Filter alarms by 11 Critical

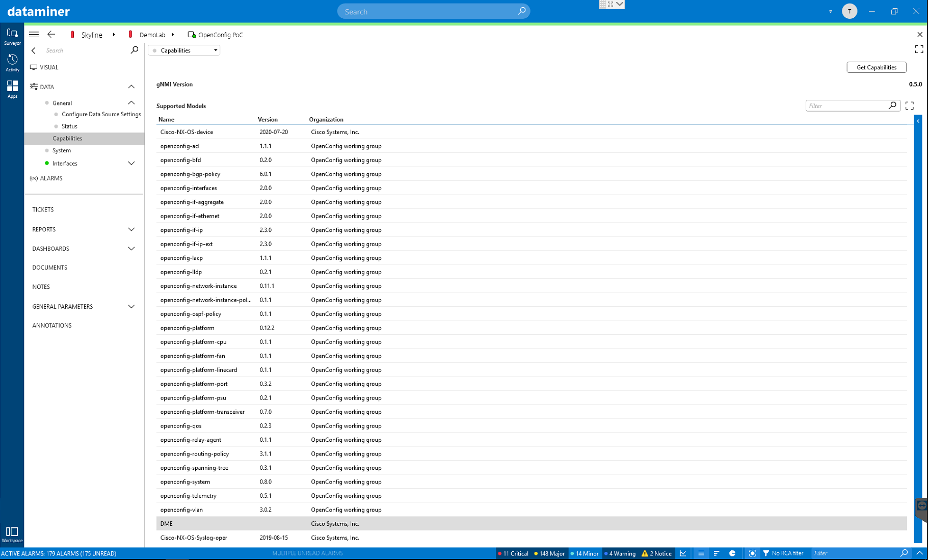pyautogui.click(x=513, y=553)
